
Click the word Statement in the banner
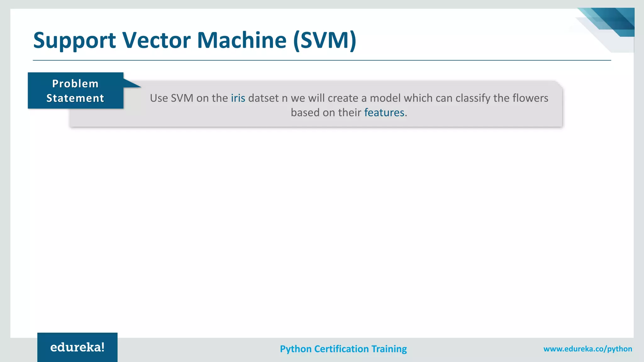tap(75, 98)
